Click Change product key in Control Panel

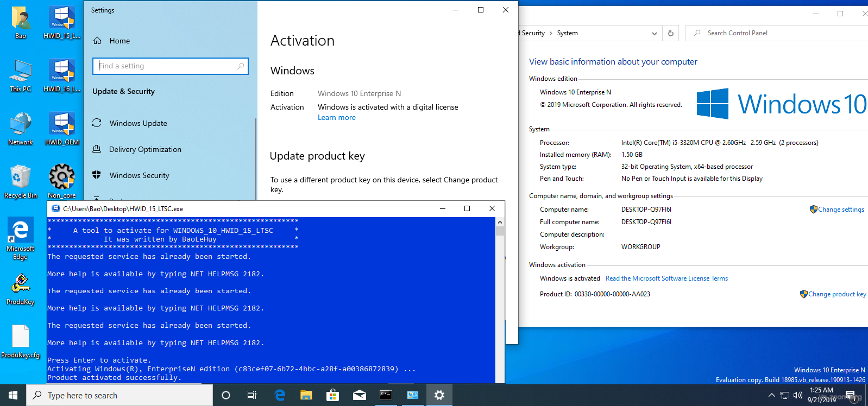pyautogui.click(x=837, y=294)
